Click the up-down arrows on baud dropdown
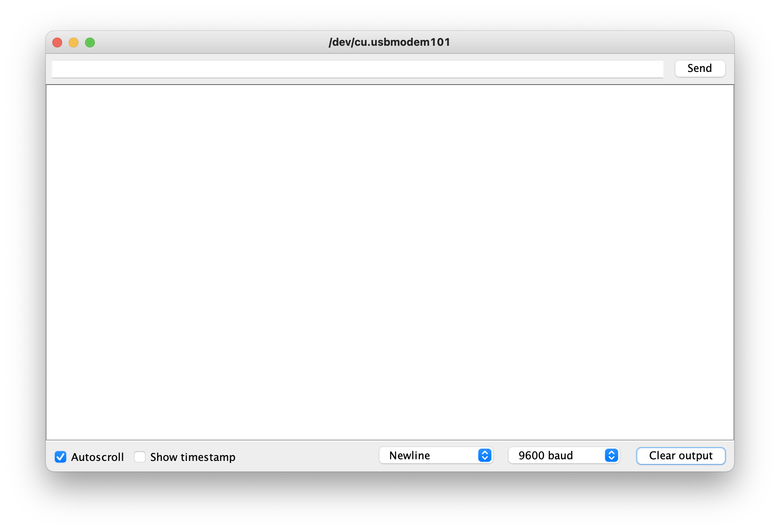Image resolution: width=780 pixels, height=532 pixels. (611, 455)
